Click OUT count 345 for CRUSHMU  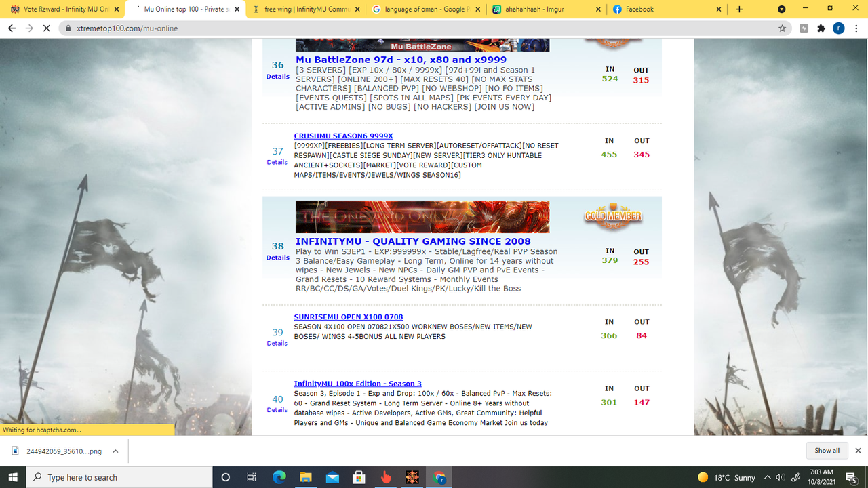642,155
